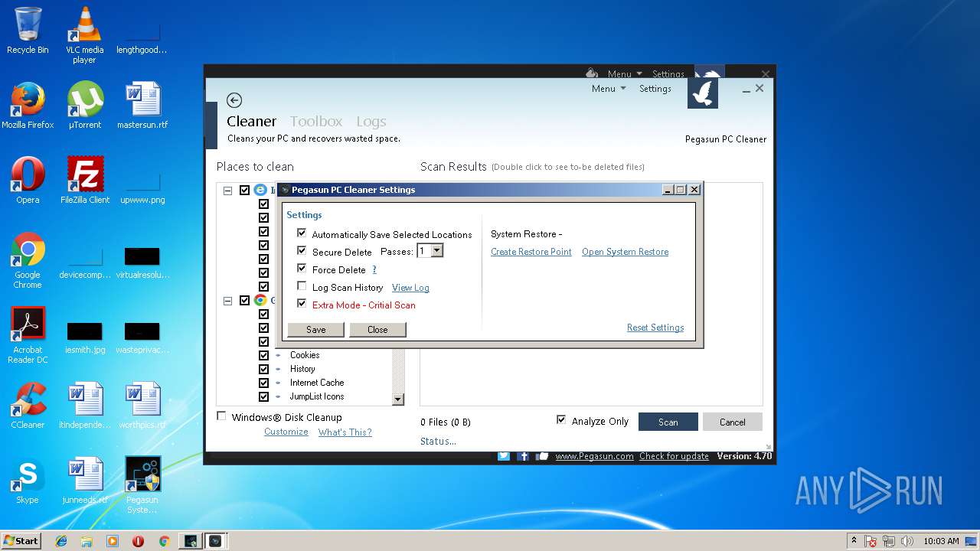This screenshot has width=980, height=551.
Task: Uncheck Internet Cache item
Action: point(263,383)
